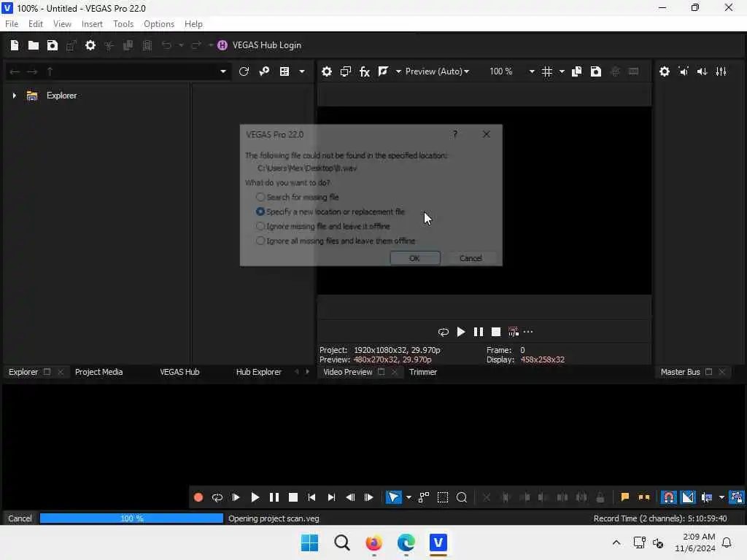Refresh the Explorer view

coord(244,71)
